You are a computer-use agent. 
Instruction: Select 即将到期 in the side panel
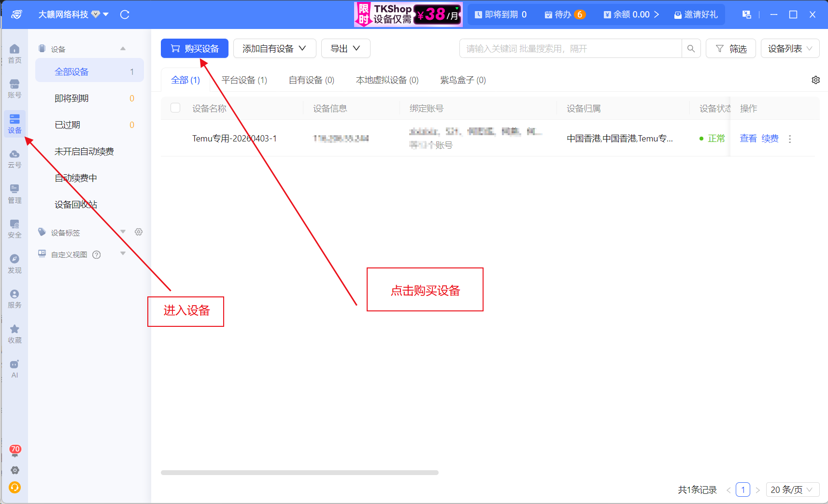[x=89, y=98]
